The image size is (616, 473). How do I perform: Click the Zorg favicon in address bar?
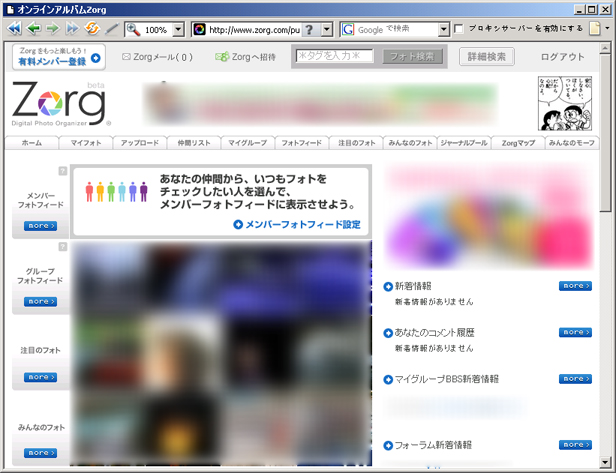coord(200,29)
